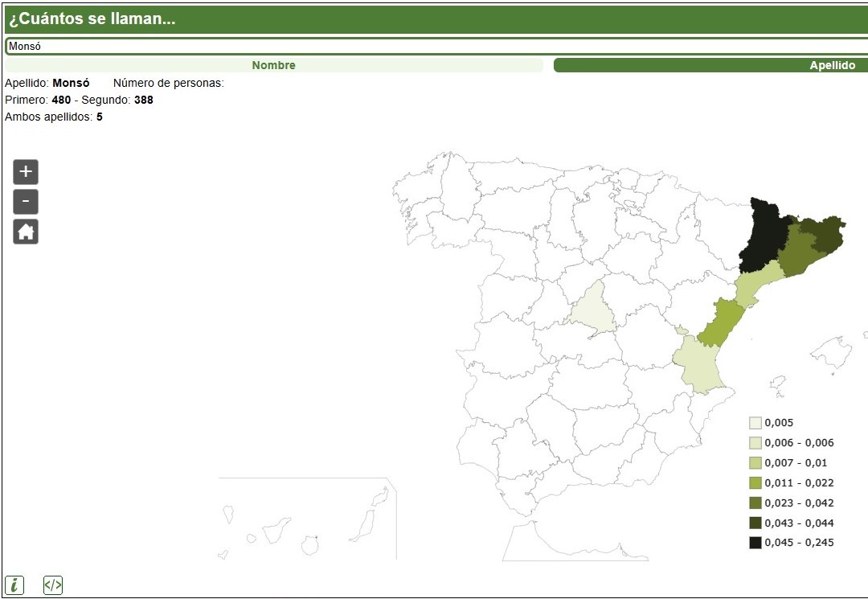
Task: Zoom out of the map with minus button
Action: pos(26,201)
